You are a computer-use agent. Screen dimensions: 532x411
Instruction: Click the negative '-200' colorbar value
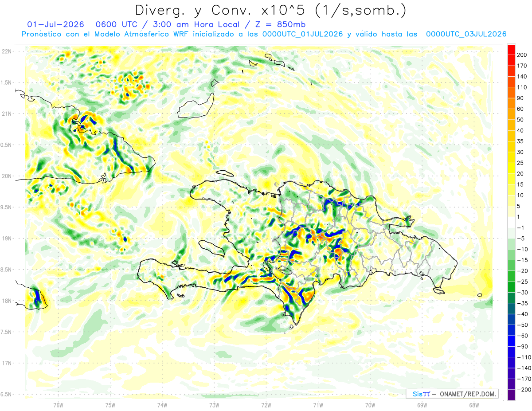click(525, 390)
